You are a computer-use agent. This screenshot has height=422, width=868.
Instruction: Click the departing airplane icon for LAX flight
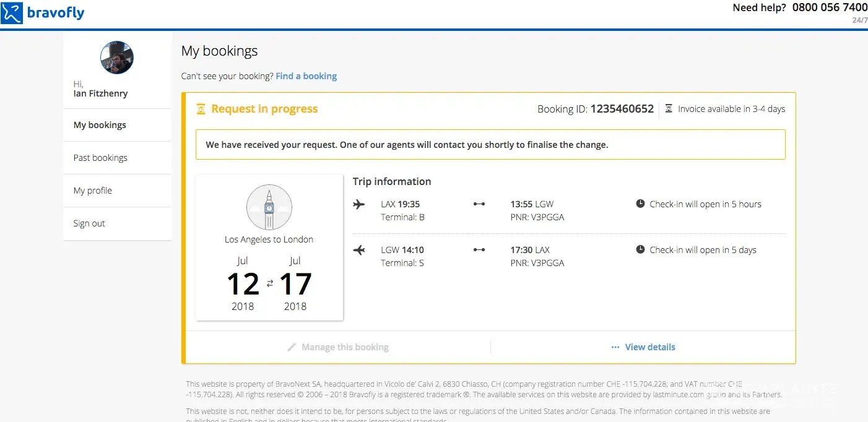[x=359, y=204]
